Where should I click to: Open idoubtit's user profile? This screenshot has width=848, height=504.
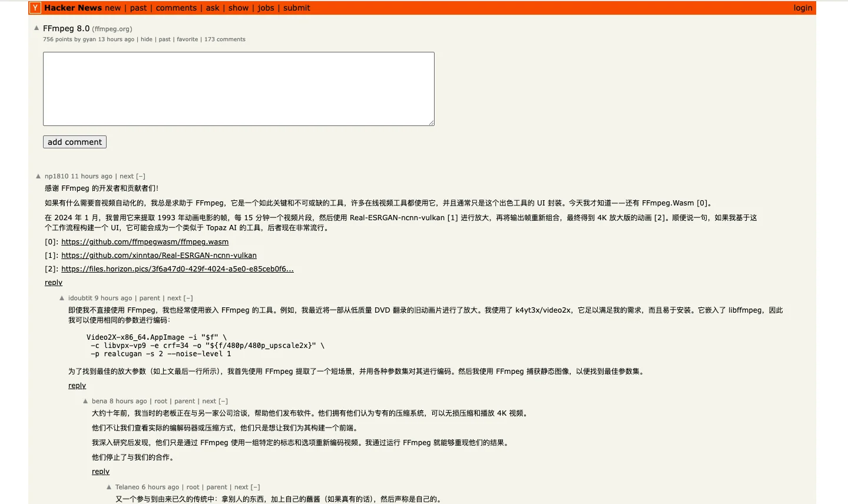pyautogui.click(x=80, y=298)
